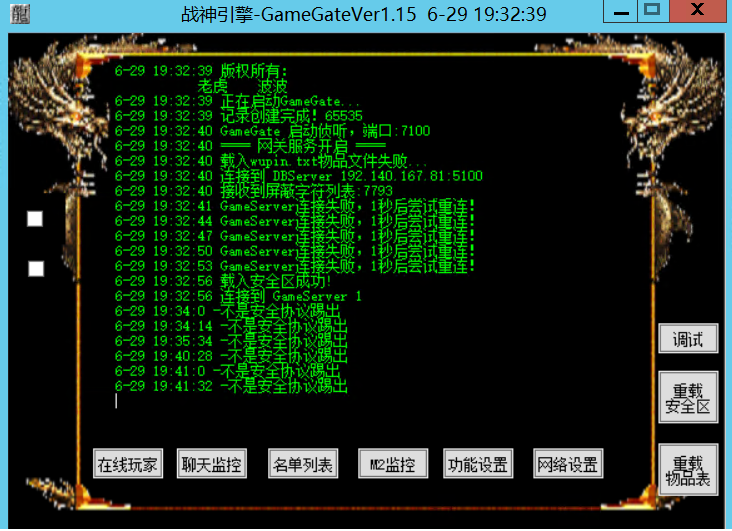
Task: Toggle the upper white checkbox on left
Action: [35, 219]
